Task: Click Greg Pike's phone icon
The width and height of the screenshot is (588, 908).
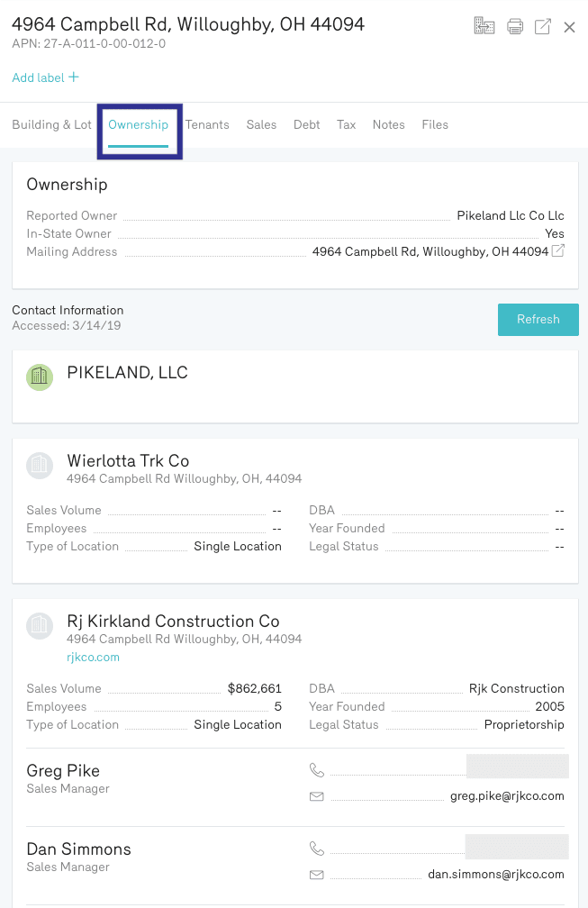Action: coord(316,770)
